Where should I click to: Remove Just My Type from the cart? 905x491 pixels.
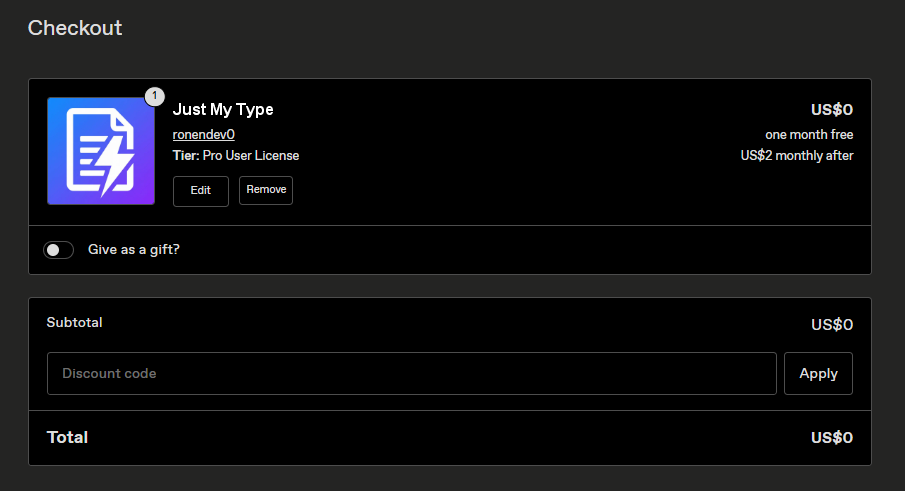click(266, 190)
